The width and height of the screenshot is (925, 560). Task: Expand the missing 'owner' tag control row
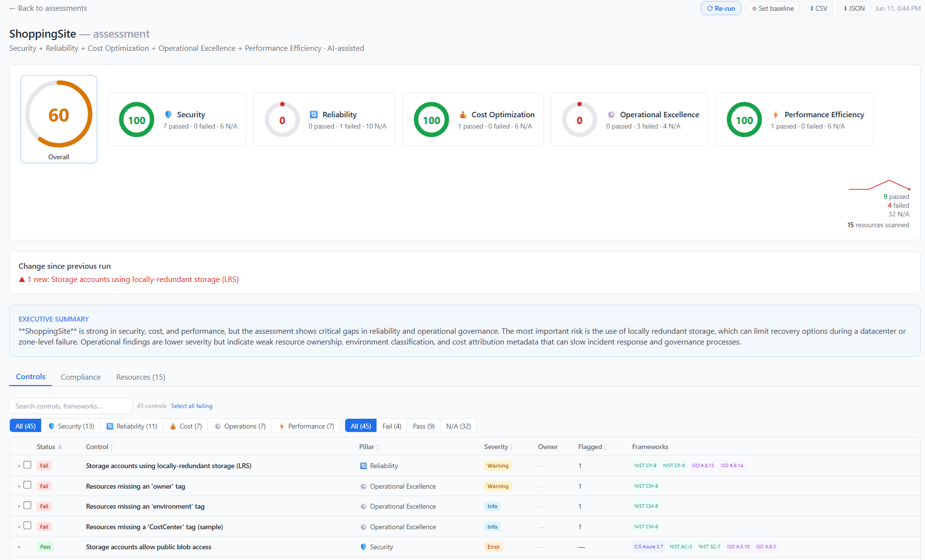(x=19, y=486)
